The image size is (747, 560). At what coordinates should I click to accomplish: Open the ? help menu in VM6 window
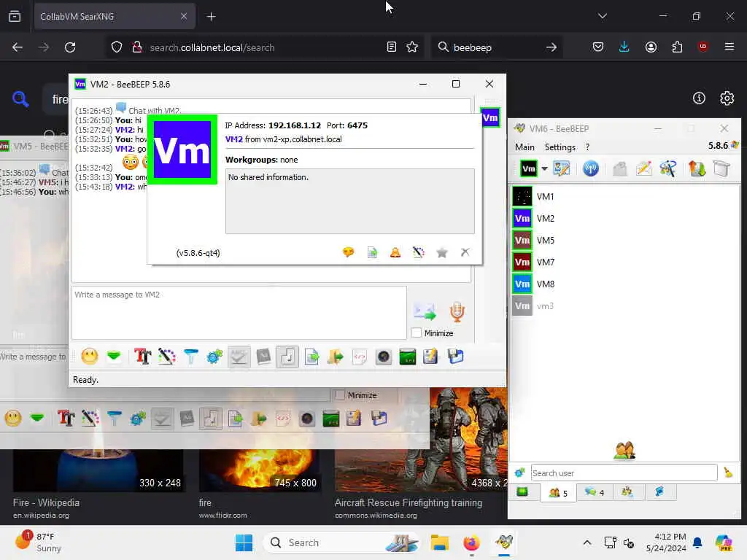click(587, 147)
